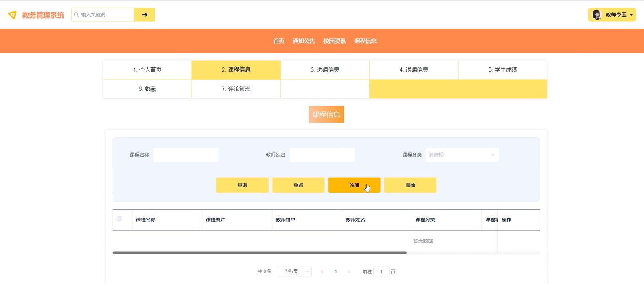Click the 教师姓名 filter input
Screen dimensions: 644x284
pos(322,155)
